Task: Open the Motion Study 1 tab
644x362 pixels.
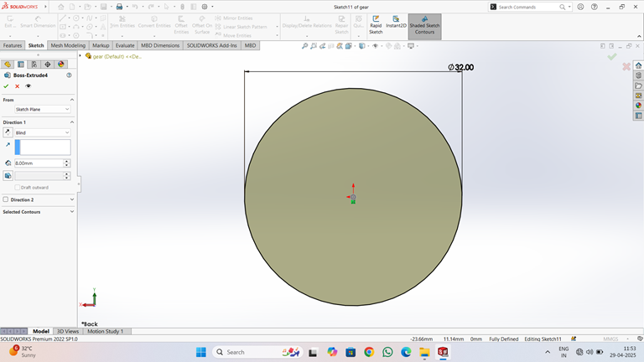Action: click(x=105, y=331)
